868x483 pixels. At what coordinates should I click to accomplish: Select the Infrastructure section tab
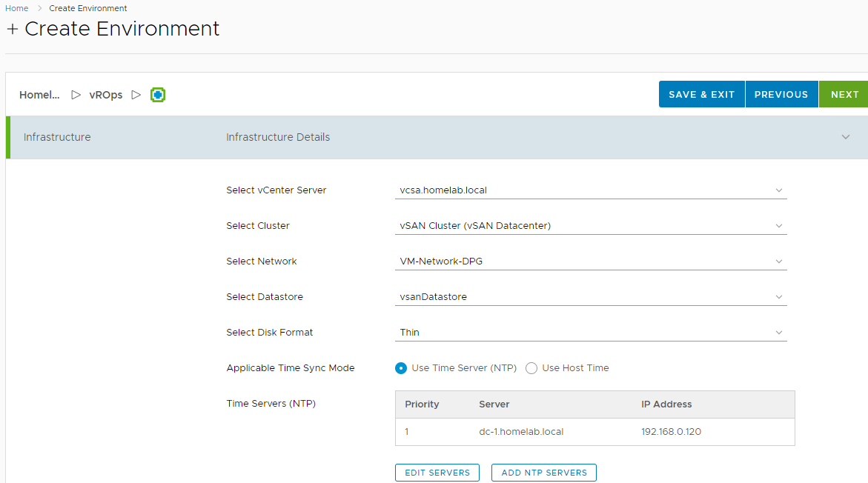[57, 137]
